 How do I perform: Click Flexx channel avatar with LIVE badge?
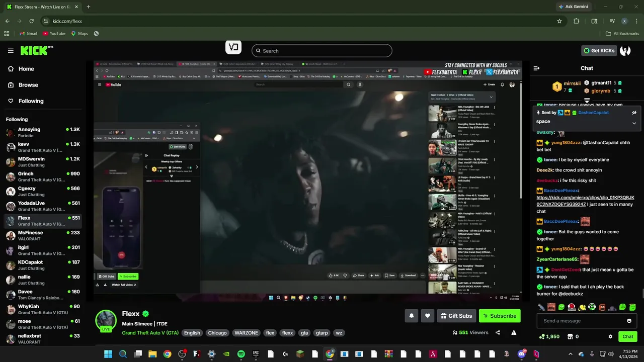click(106, 321)
